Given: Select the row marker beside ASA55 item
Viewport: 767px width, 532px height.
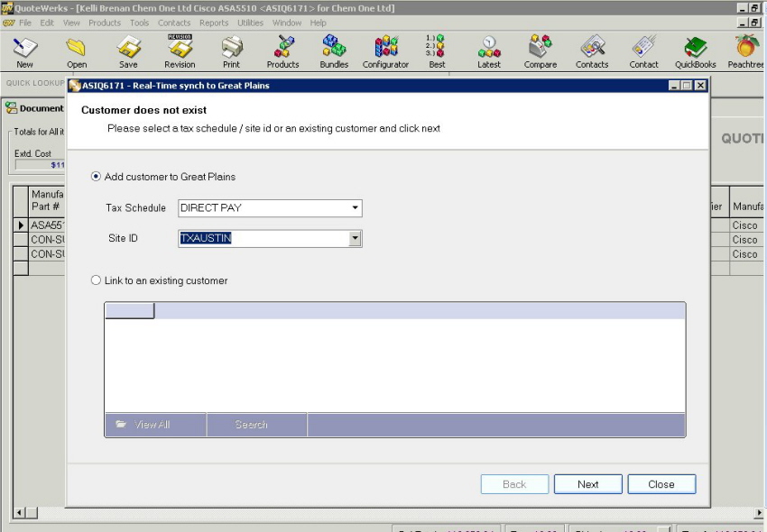Looking at the screenshot, I should (x=21, y=225).
